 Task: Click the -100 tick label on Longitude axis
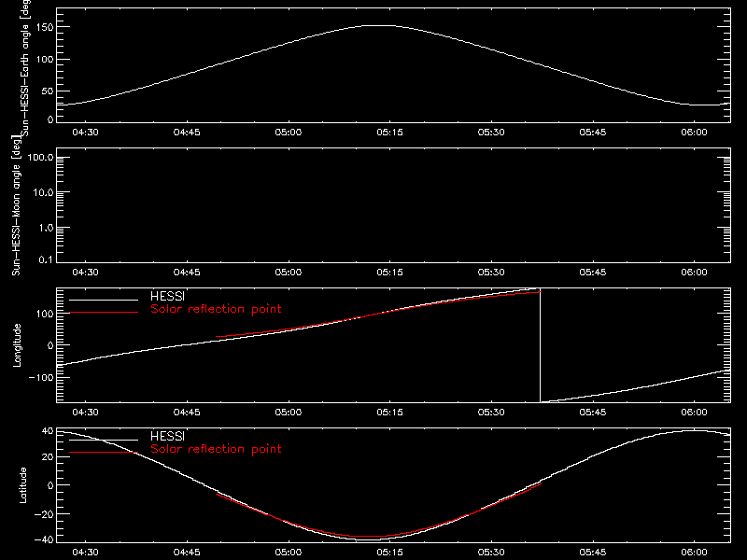[41, 377]
